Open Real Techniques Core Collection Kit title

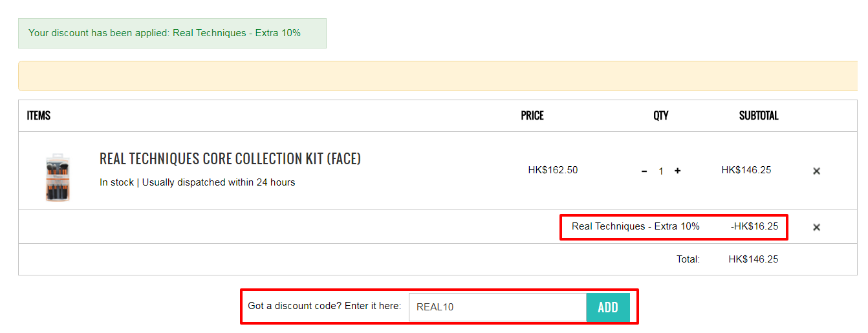(x=230, y=158)
